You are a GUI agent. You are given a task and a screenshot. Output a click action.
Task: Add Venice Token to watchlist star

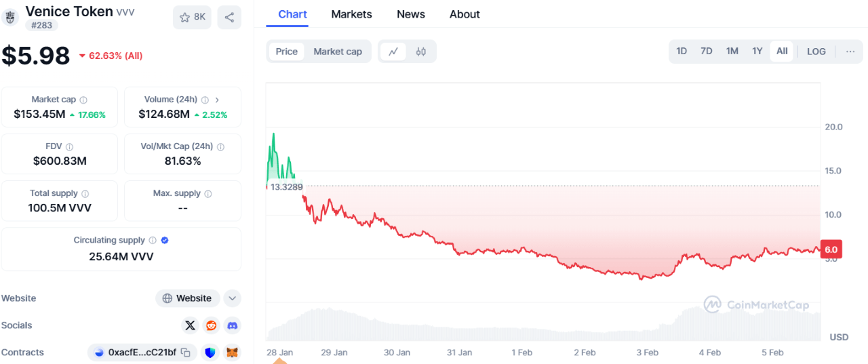click(193, 18)
